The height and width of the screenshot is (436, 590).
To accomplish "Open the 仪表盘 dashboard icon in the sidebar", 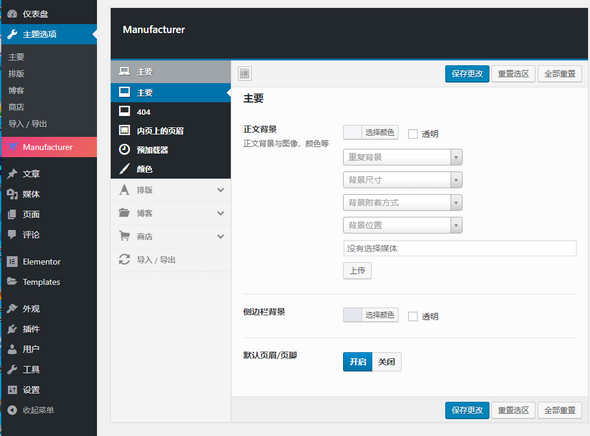I will [12, 14].
